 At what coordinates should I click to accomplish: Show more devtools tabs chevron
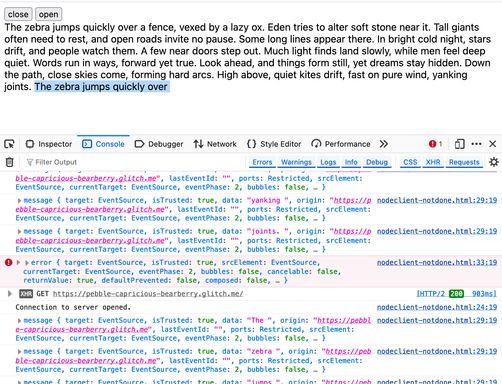pyautogui.click(x=384, y=144)
